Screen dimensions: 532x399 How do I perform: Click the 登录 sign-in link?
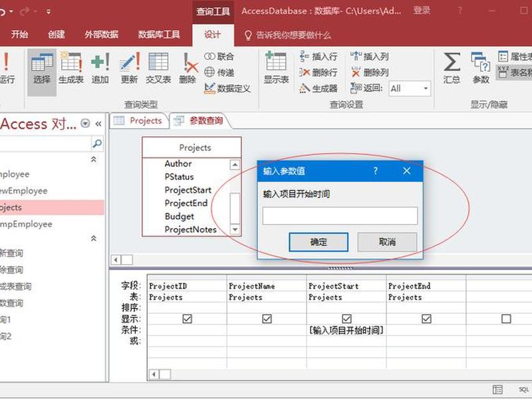point(422,11)
